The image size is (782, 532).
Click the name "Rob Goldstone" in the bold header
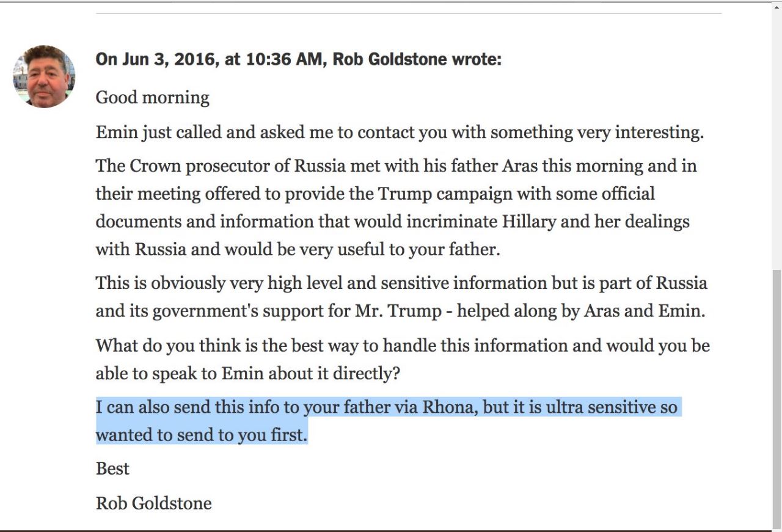pyautogui.click(x=389, y=60)
